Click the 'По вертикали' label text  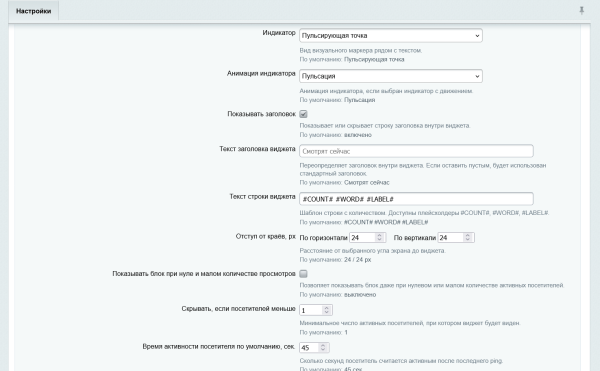coord(415,238)
